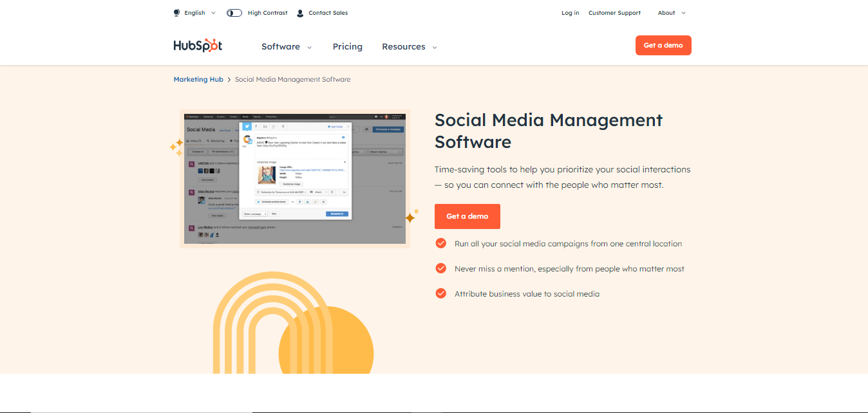The height and width of the screenshot is (413, 868).
Task: Open the About dropdown menu
Action: click(x=672, y=13)
